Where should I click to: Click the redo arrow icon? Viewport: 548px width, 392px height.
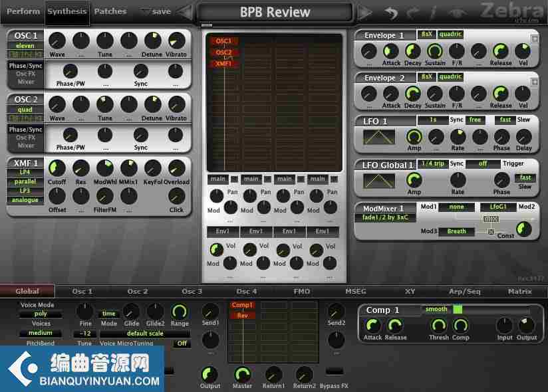(x=413, y=13)
